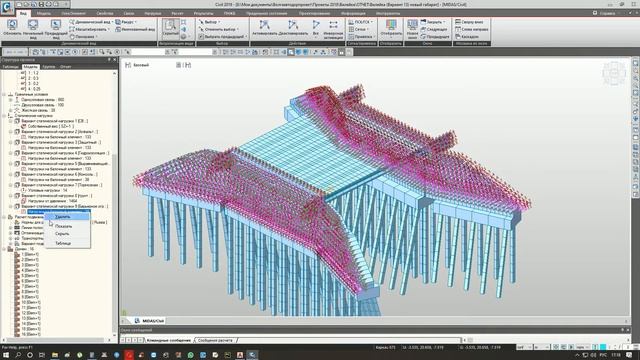
Task: Click the Все activation icon
Action: click(316, 29)
